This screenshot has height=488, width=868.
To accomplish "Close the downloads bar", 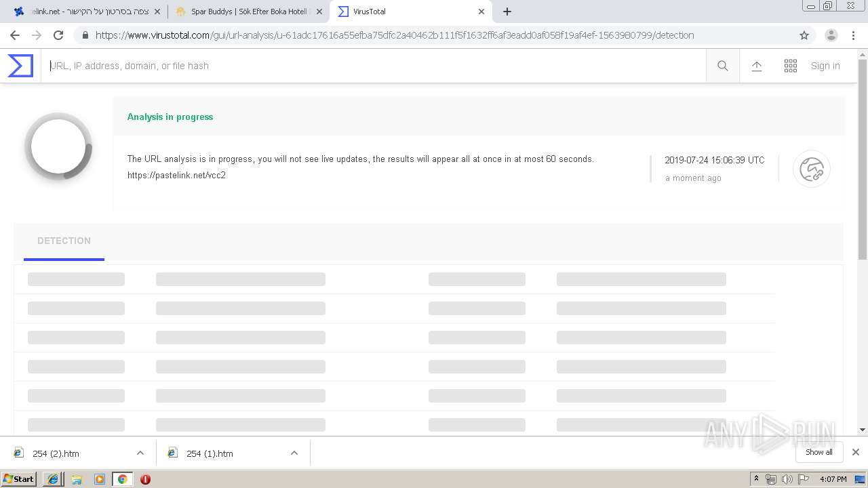I will pos(856,452).
